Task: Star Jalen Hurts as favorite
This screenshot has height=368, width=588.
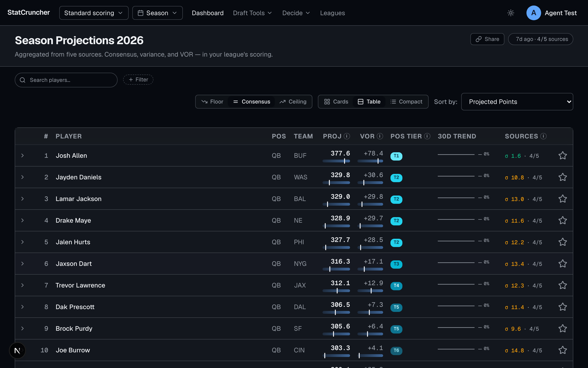Action: [x=563, y=242]
